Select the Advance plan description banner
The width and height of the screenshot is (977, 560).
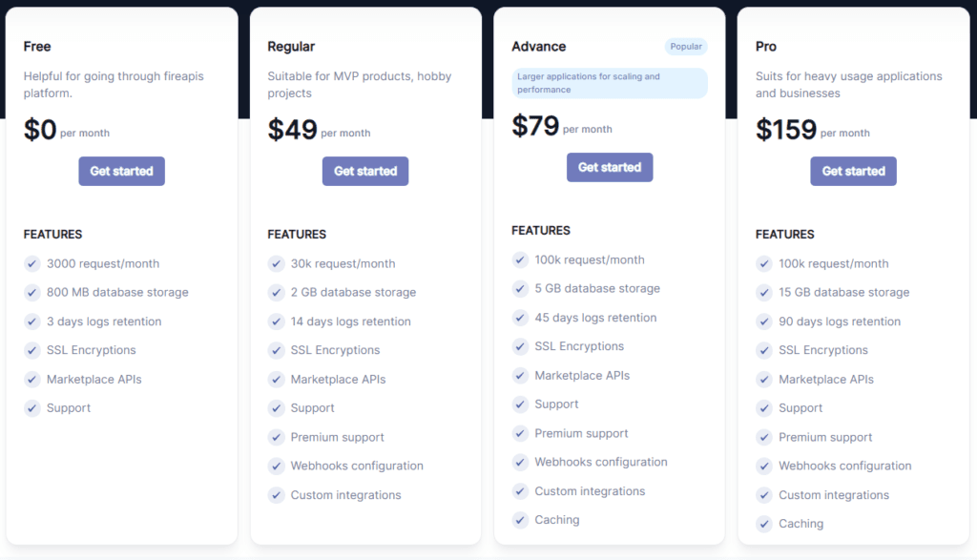610,83
